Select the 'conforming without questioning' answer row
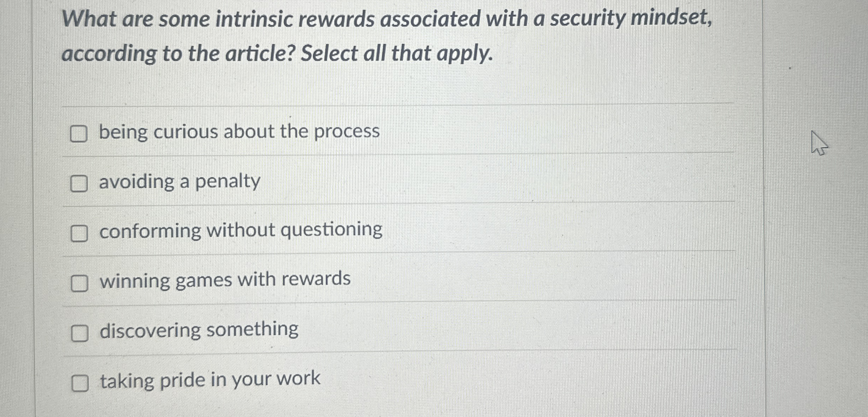This screenshot has width=868, height=417. (240, 231)
